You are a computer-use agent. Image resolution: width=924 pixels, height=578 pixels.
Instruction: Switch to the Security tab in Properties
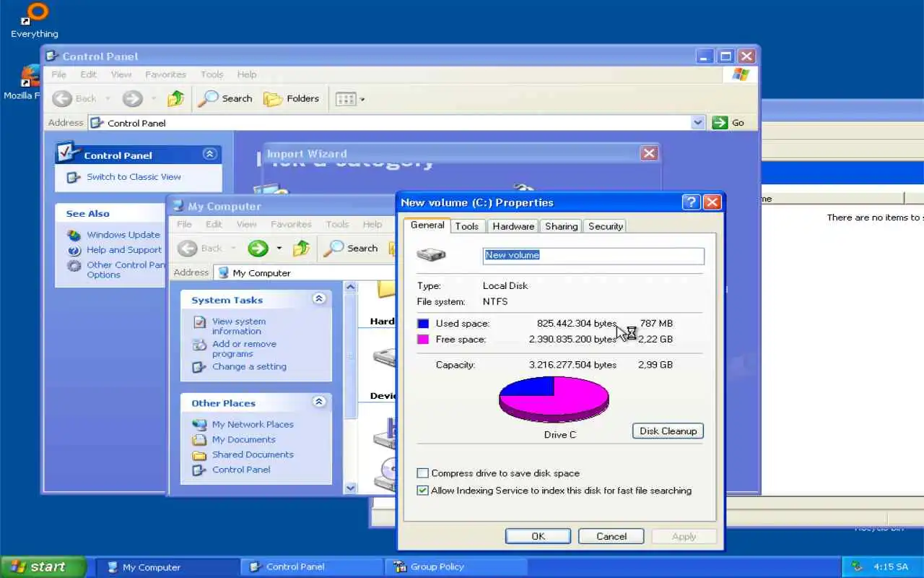click(605, 226)
